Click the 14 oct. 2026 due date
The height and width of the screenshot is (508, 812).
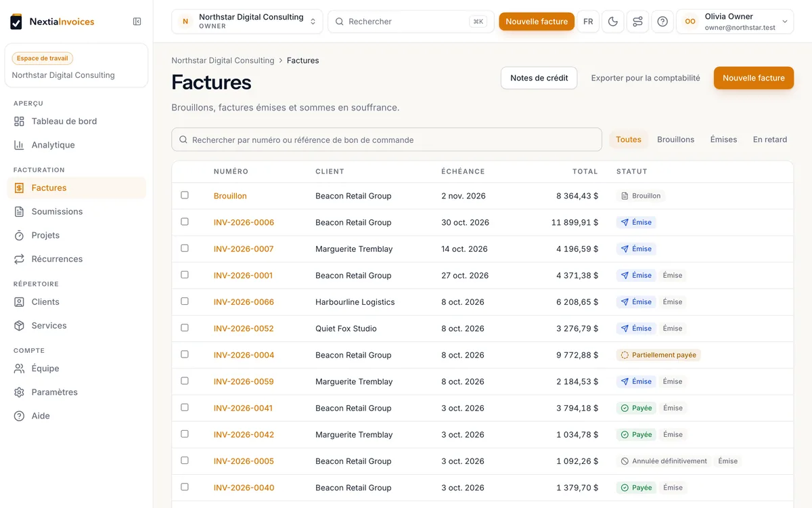coord(464,249)
